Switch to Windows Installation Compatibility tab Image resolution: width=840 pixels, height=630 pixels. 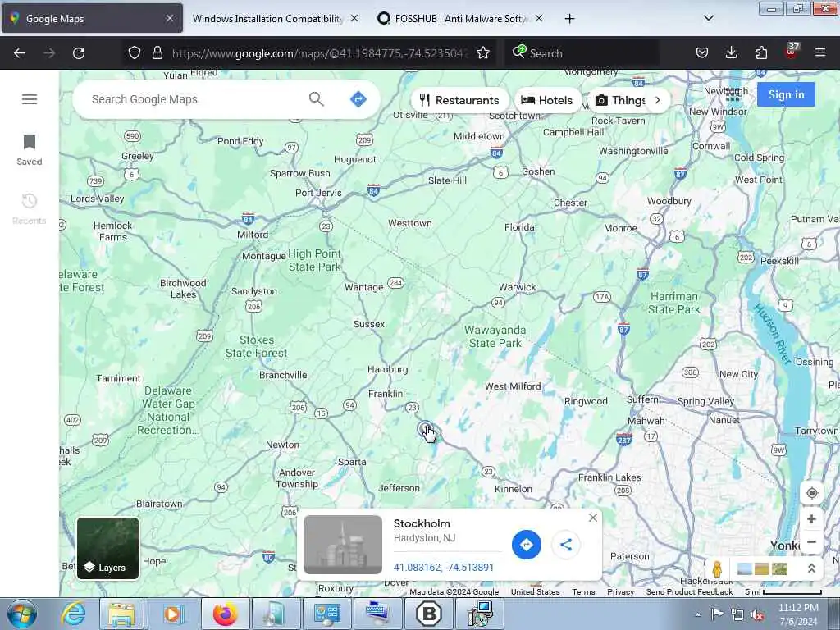pyautogui.click(x=267, y=19)
